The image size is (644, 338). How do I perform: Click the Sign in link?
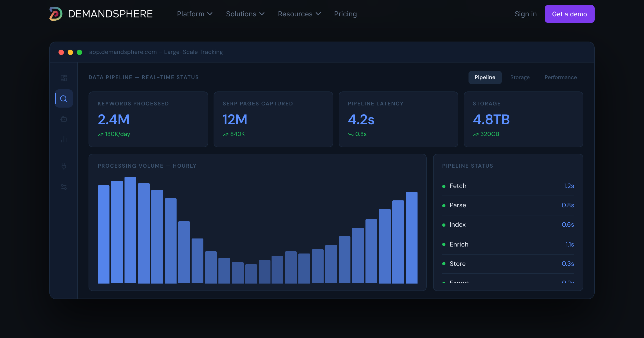pos(525,14)
